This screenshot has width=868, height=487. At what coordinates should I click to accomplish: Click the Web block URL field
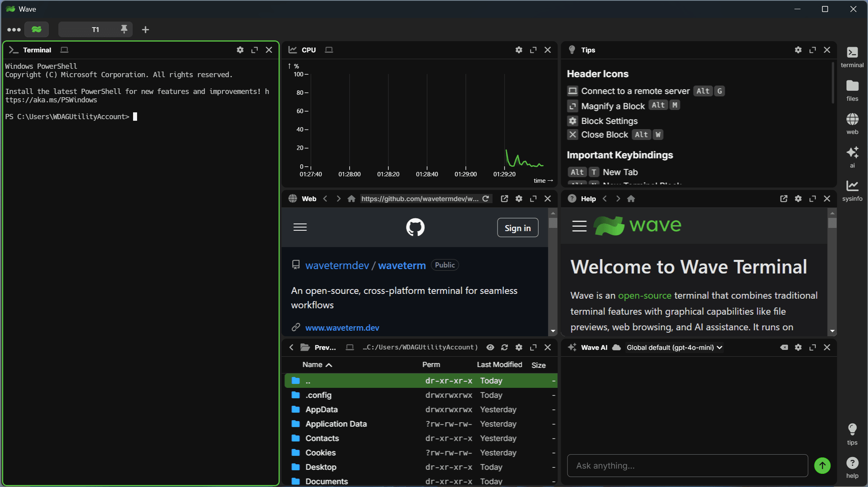(x=420, y=199)
